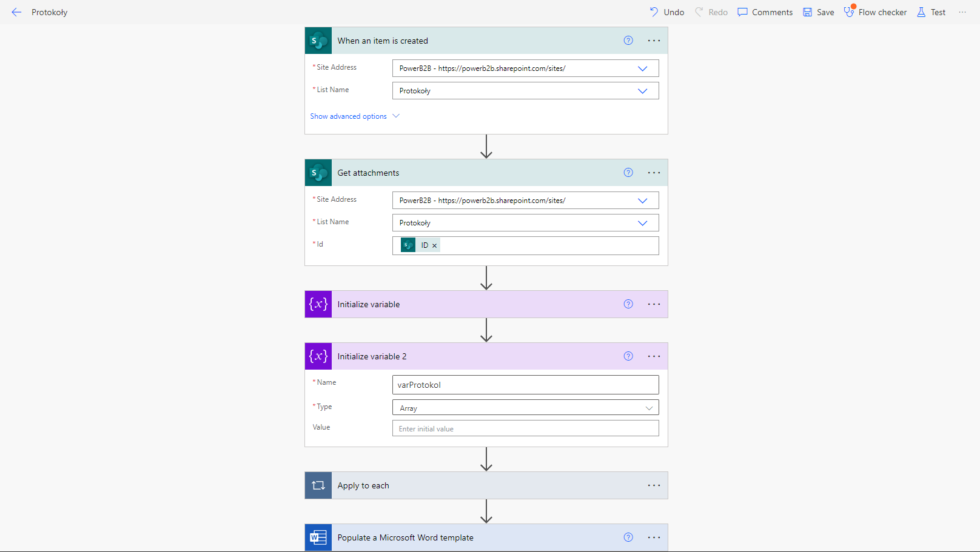Open the three-dot menu on Apply to each
980x552 pixels.
point(654,485)
